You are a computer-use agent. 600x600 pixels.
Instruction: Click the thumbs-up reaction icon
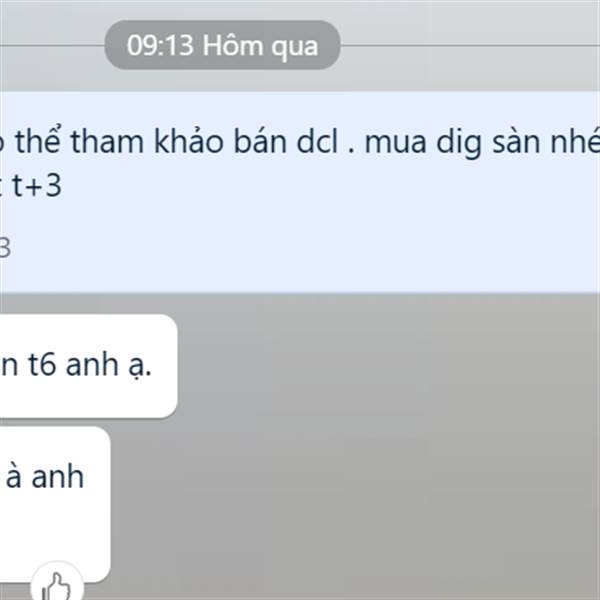(57, 584)
